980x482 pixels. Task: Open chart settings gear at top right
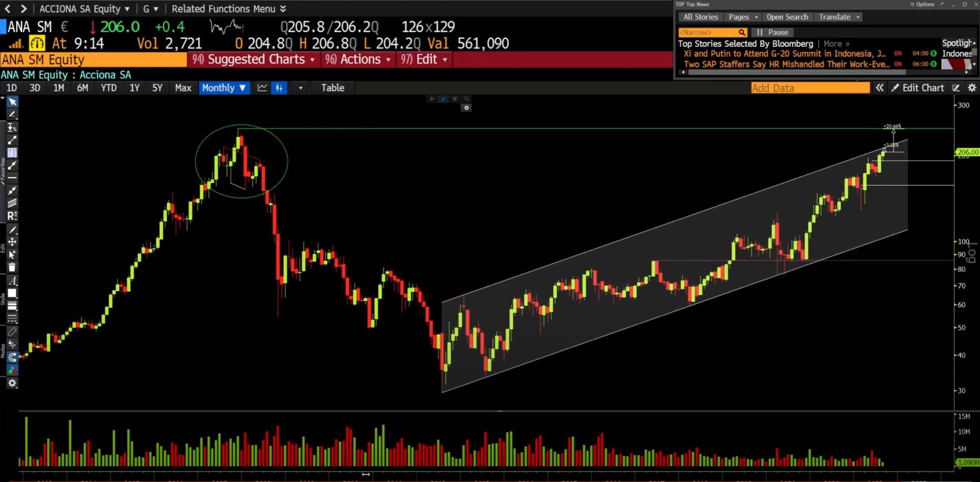click(x=972, y=88)
